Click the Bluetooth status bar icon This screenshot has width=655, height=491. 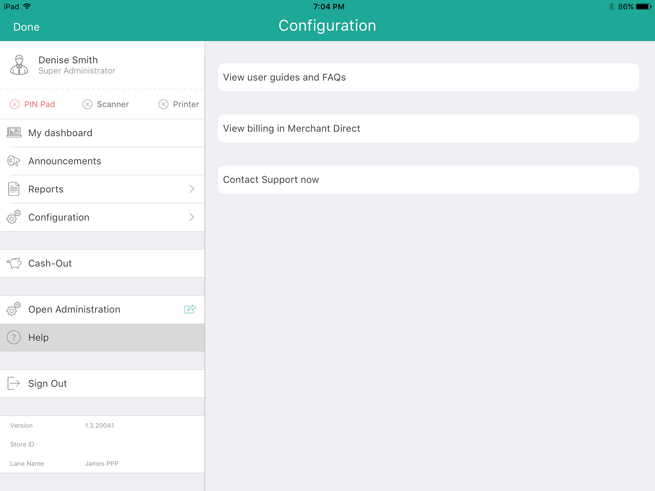611,6
